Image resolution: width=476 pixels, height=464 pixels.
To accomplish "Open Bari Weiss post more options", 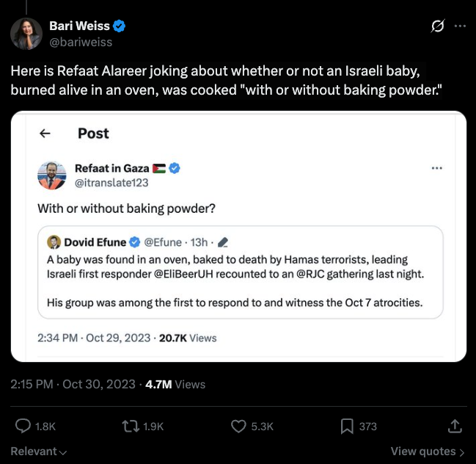I will 460,26.
